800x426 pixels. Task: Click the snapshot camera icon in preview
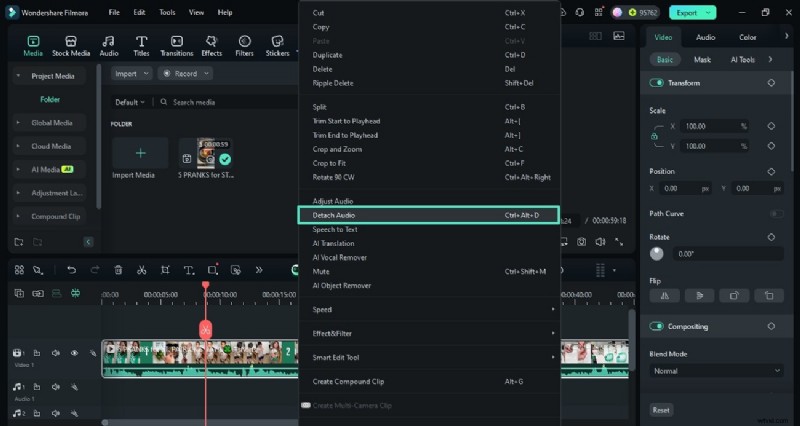click(x=582, y=242)
